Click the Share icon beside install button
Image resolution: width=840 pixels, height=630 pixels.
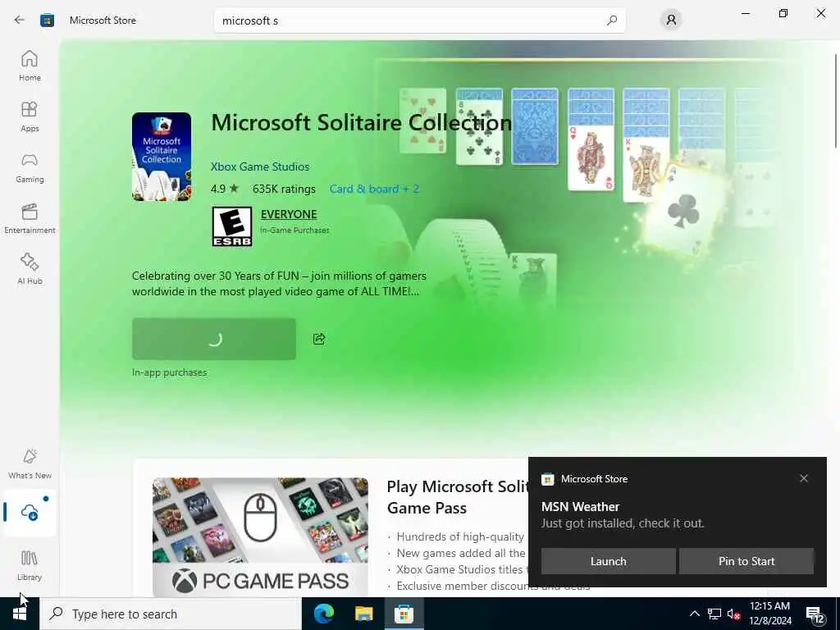click(x=319, y=339)
